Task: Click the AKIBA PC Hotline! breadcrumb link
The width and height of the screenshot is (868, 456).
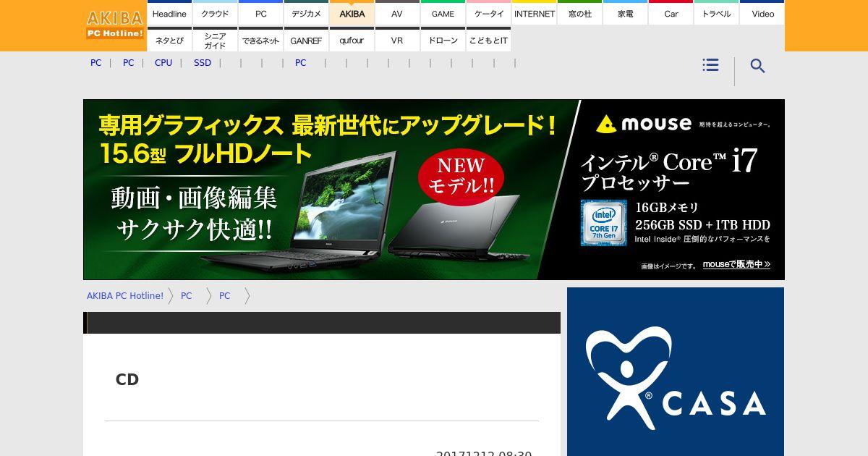Action: [125, 296]
